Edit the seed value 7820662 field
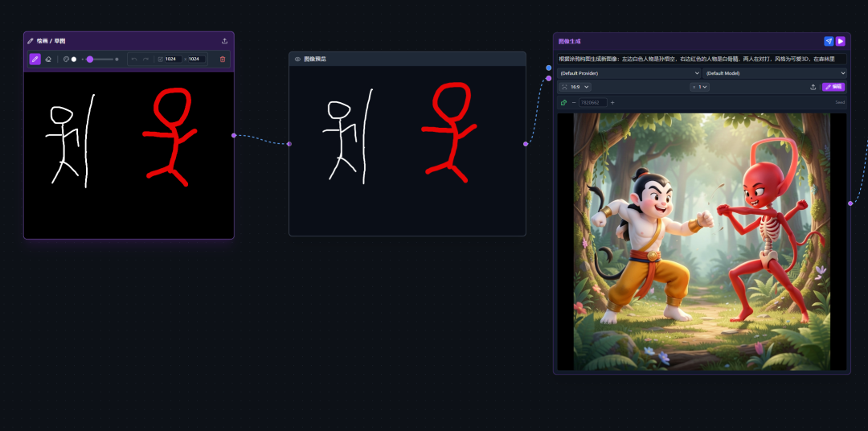 point(593,102)
